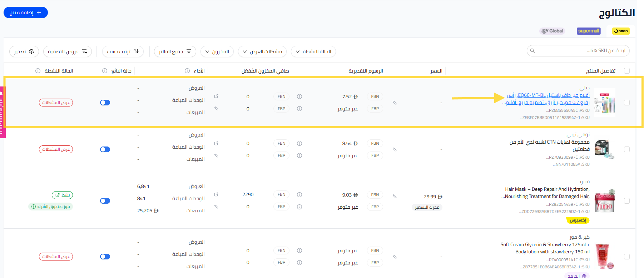Click stock edit pencil in Deli pens row
This screenshot has height=278, width=644.
216,108
